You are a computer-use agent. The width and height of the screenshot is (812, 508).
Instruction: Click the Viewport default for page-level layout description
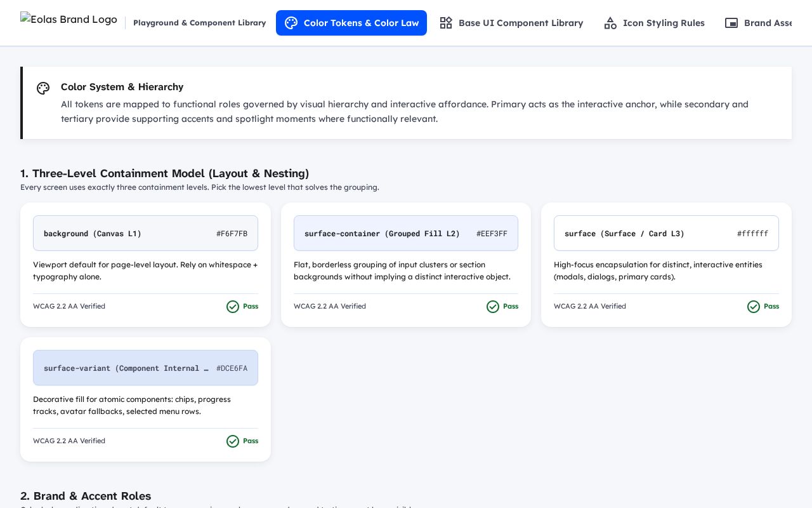click(145, 271)
